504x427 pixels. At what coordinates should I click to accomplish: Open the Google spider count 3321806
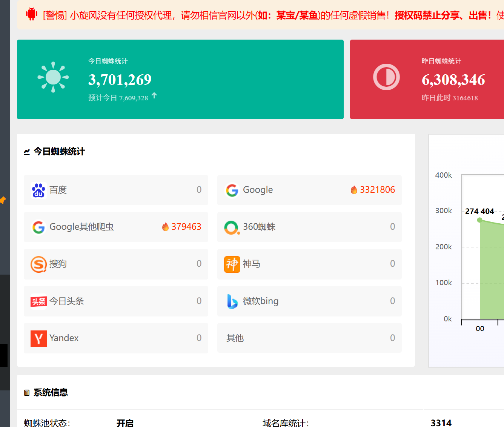(377, 190)
